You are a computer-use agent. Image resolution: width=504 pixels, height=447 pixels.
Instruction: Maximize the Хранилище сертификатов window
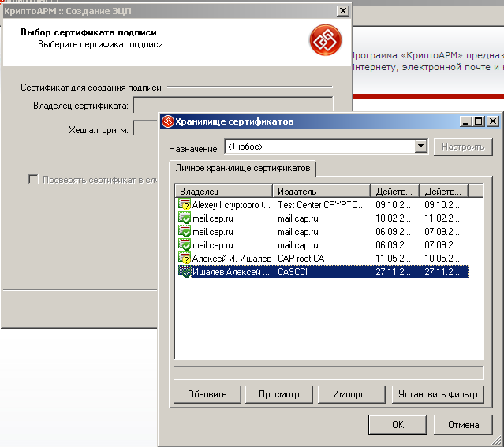click(x=479, y=121)
